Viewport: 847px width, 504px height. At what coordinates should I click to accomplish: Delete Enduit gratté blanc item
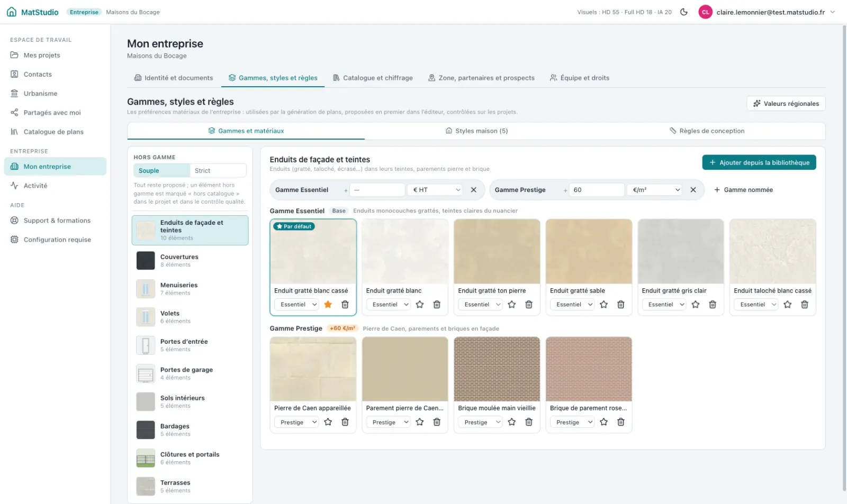click(437, 305)
